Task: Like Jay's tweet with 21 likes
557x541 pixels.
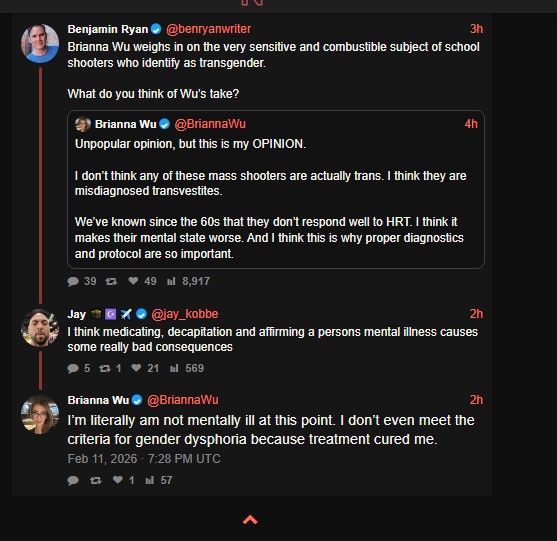Action: coord(136,368)
